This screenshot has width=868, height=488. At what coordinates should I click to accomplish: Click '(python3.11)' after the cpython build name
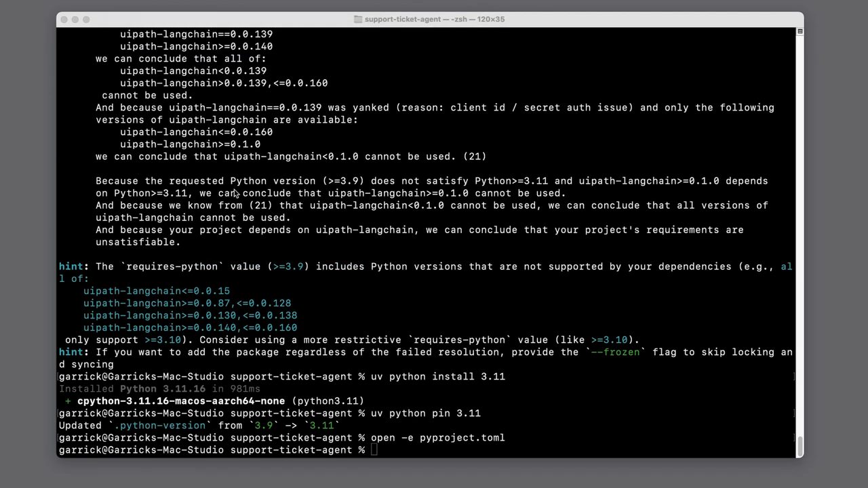[328, 401]
